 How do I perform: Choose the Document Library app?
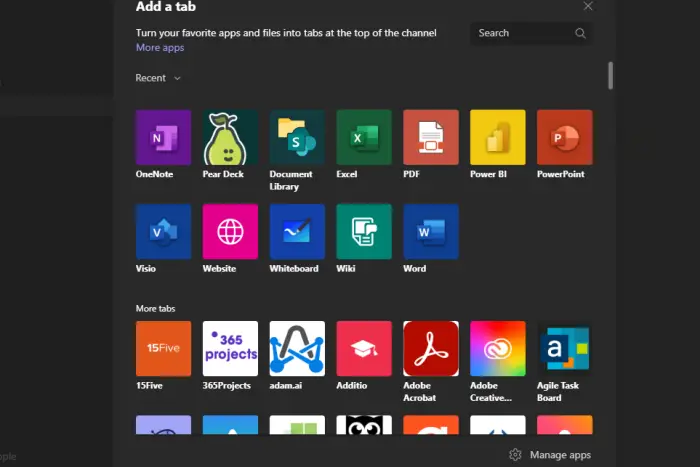pos(297,138)
